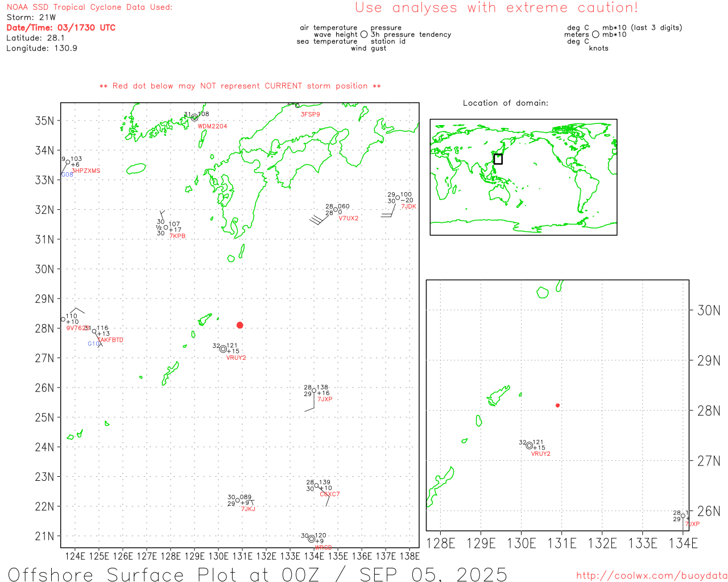This screenshot has width=728, height=582.
Task: Click the 7JXP label on the main map
Action: 325,399
